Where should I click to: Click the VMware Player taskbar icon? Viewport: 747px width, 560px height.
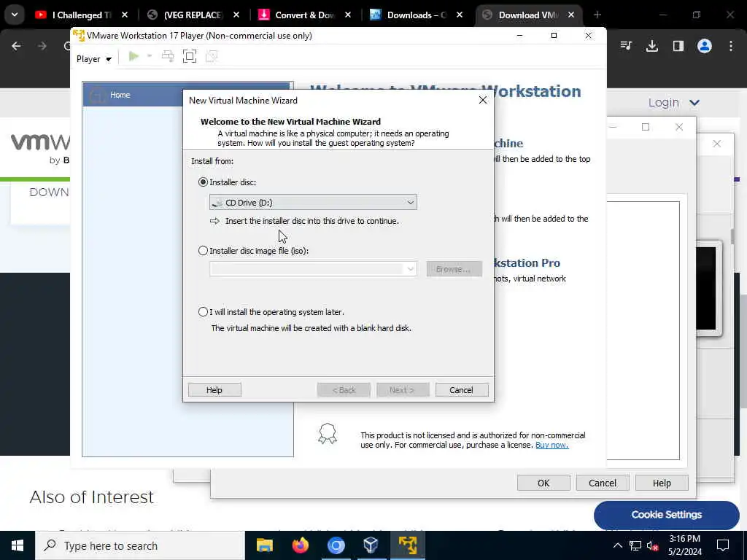pyautogui.click(x=407, y=545)
